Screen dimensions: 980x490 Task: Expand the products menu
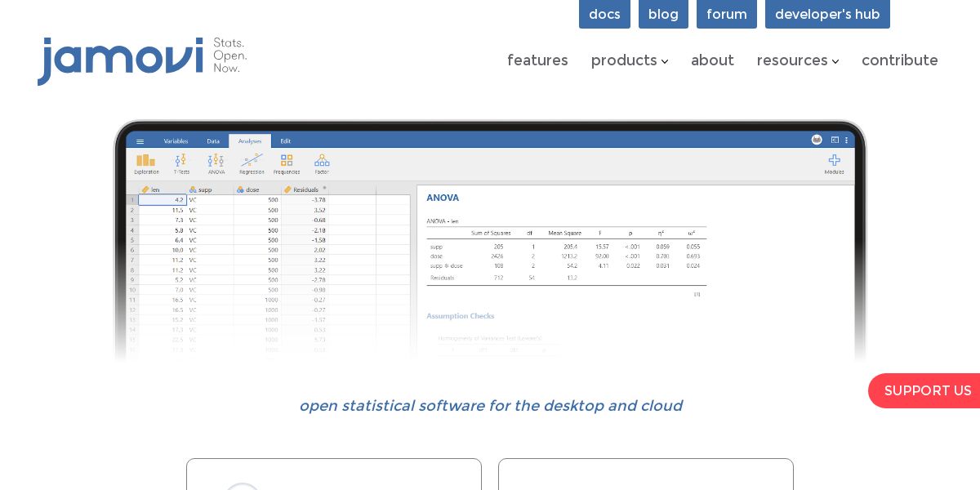(x=630, y=60)
